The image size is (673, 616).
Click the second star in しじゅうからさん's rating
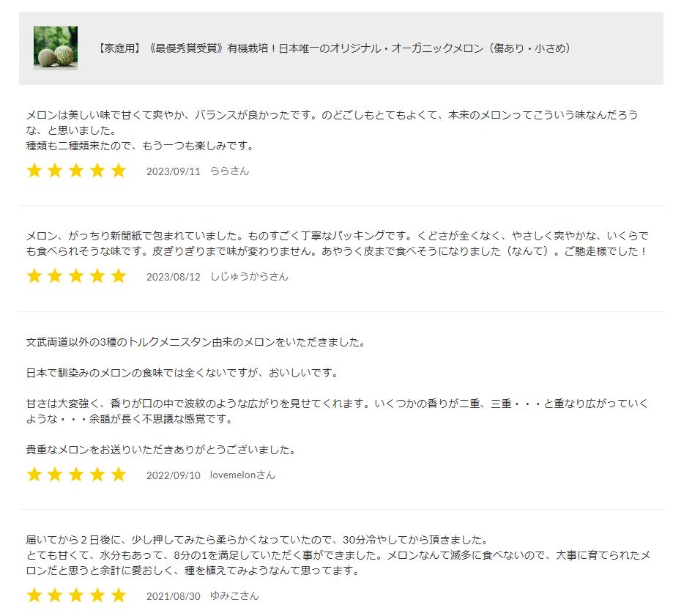pyautogui.click(x=55, y=276)
